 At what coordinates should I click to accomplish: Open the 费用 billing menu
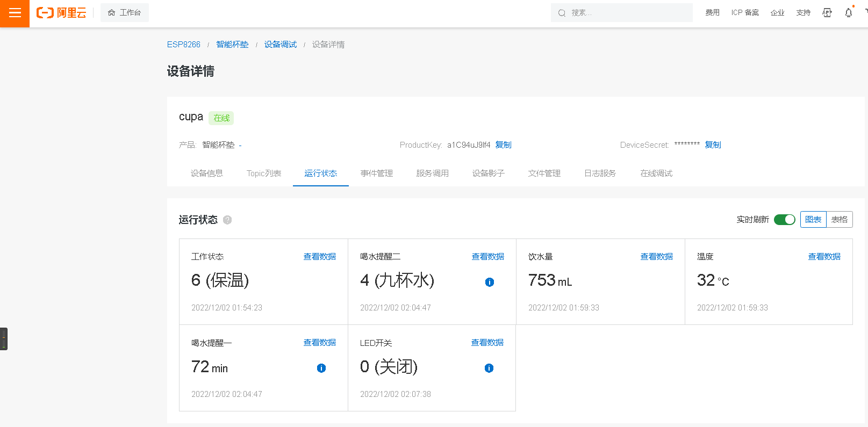[713, 13]
